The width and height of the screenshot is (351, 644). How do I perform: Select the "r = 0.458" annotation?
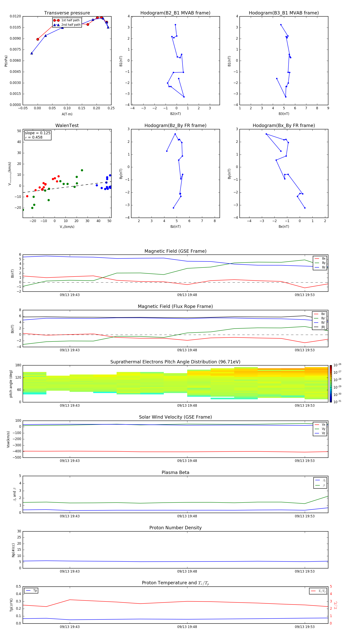34,137
